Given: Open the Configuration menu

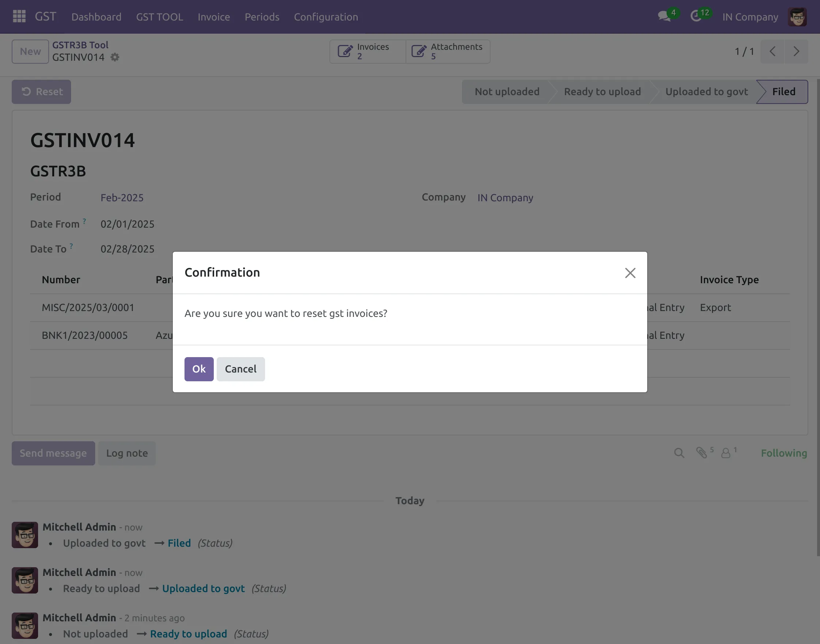Looking at the screenshot, I should (x=326, y=17).
